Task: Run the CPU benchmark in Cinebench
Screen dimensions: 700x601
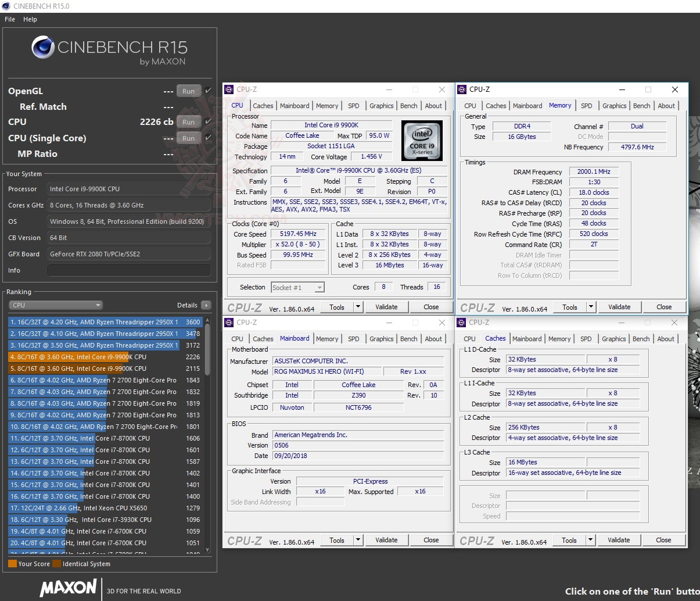Action: pyautogui.click(x=188, y=121)
